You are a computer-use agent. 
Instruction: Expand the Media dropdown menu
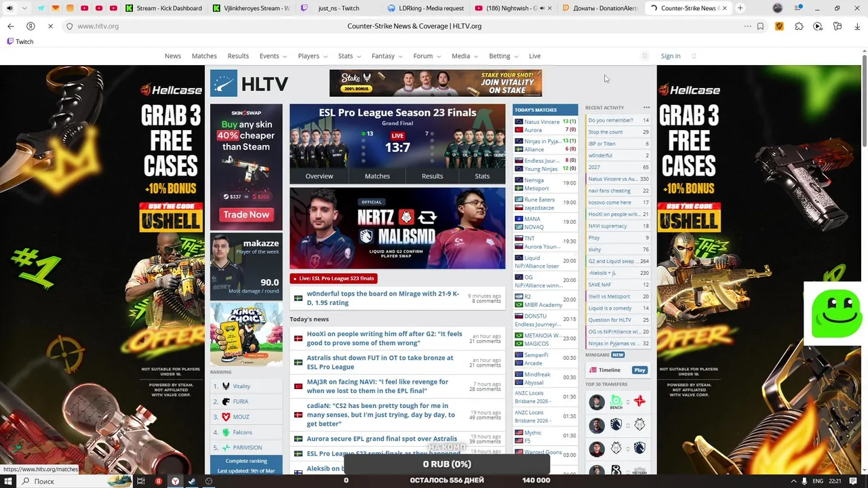click(x=465, y=56)
